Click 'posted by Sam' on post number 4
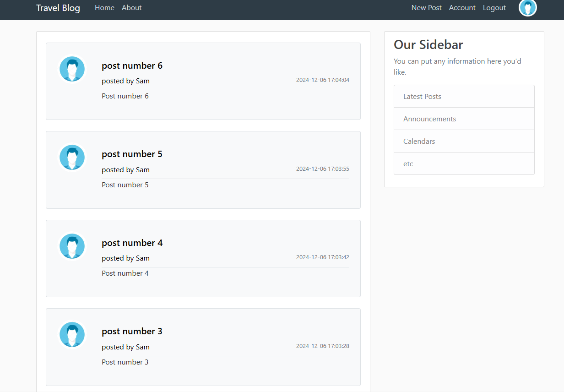Image resolution: width=564 pixels, height=392 pixels. point(125,258)
